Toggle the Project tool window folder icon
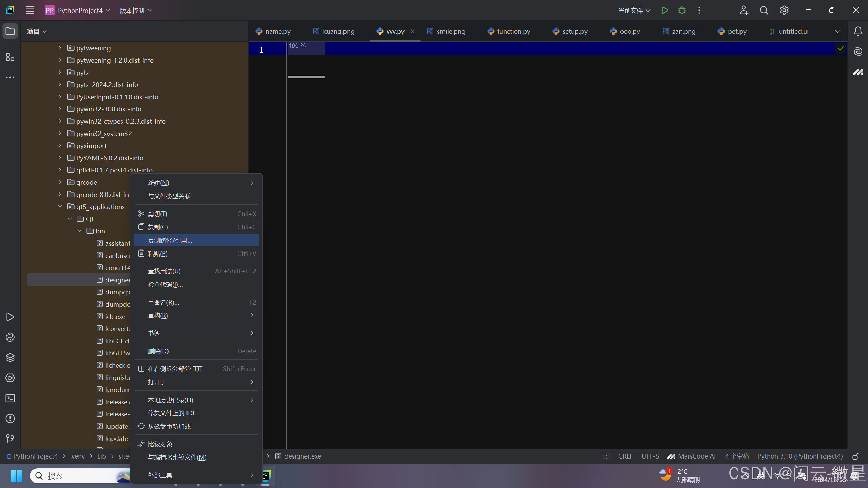Viewport: 868px width, 488px height. click(x=10, y=31)
